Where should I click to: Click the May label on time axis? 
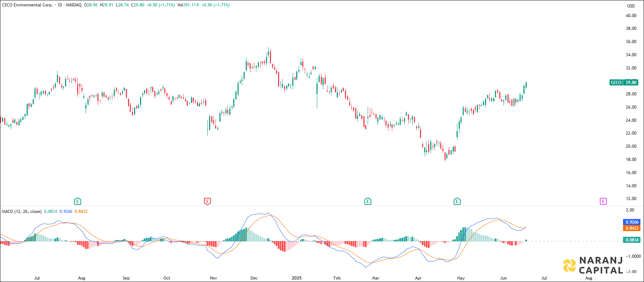461,278
